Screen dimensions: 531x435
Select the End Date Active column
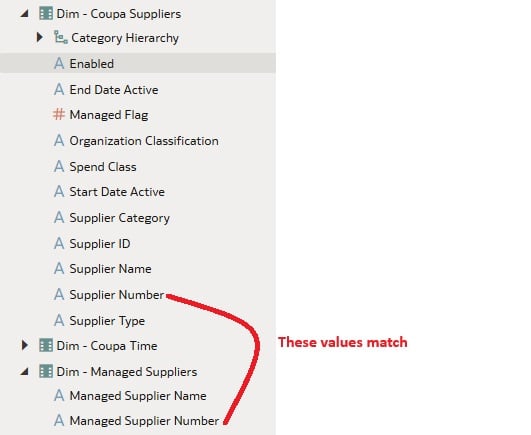pos(114,90)
